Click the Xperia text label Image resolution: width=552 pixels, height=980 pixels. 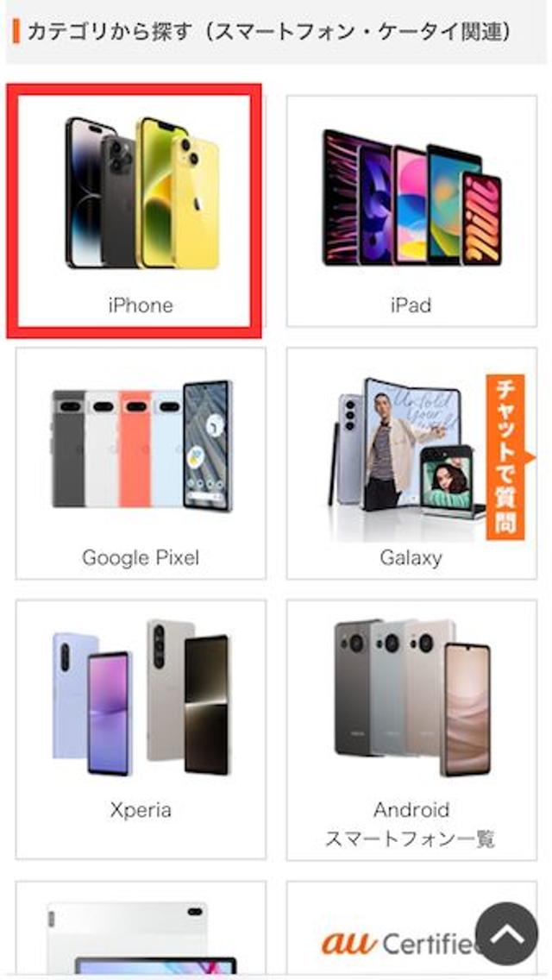pos(141,810)
